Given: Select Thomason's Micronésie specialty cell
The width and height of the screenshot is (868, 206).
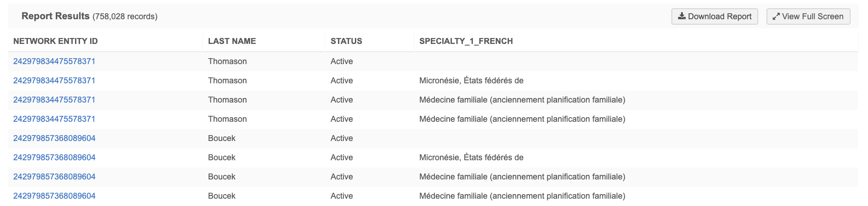Looking at the screenshot, I should [471, 81].
